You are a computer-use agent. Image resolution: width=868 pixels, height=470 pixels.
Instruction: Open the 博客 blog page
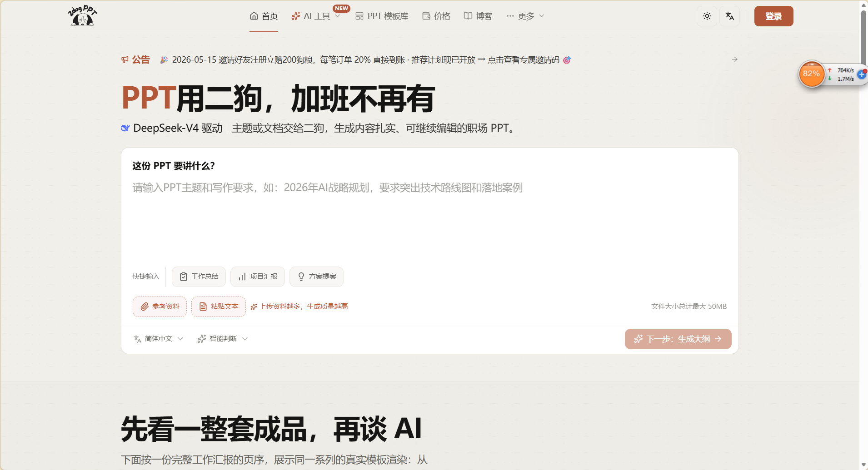(x=478, y=16)
